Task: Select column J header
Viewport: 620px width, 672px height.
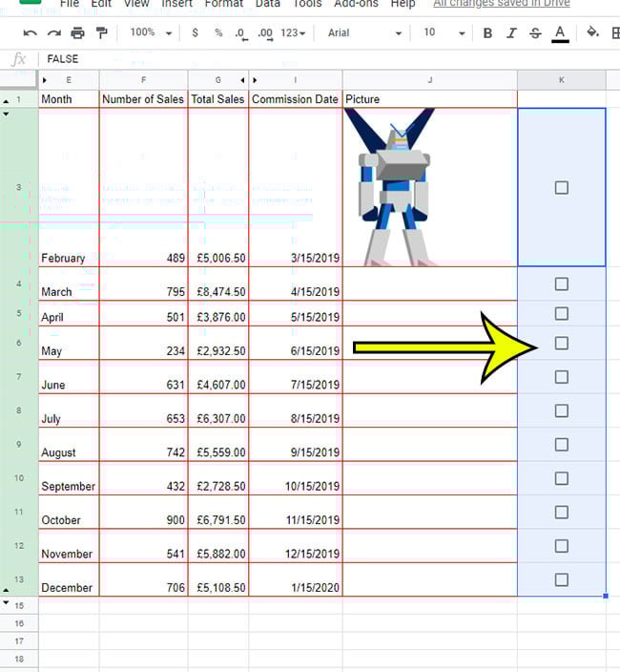Action: point(430,80)
